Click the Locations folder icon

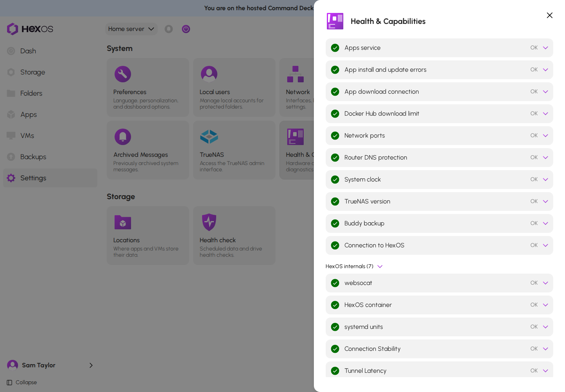coord(123,222)
